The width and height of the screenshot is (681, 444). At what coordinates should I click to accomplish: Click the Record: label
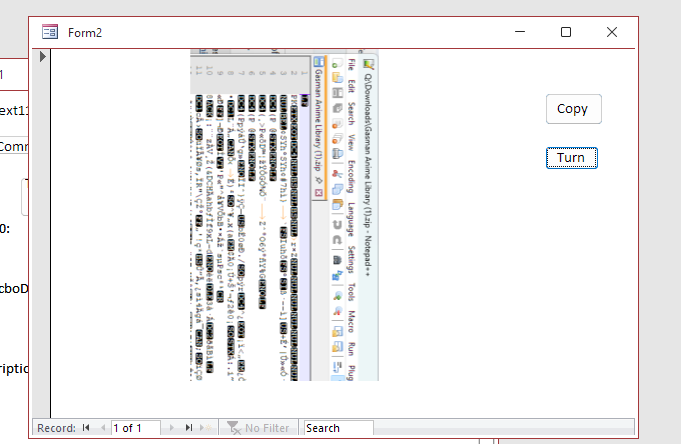tap(56, 428)
